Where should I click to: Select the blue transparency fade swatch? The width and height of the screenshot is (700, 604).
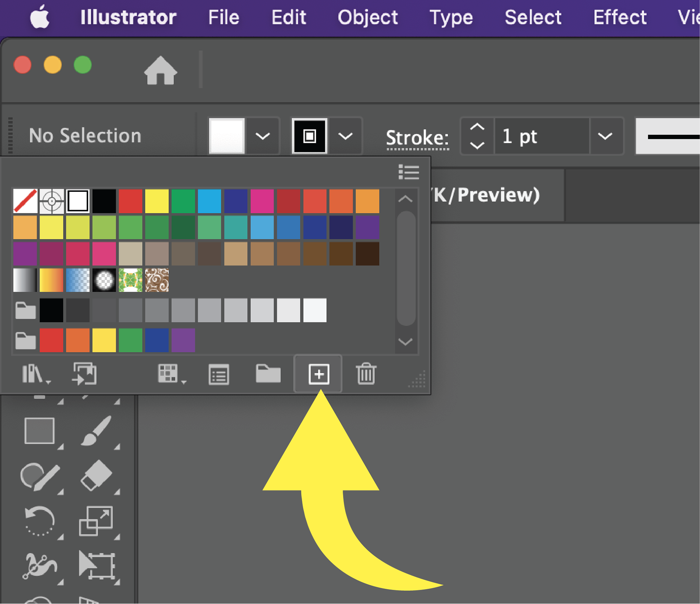[78, 280]
